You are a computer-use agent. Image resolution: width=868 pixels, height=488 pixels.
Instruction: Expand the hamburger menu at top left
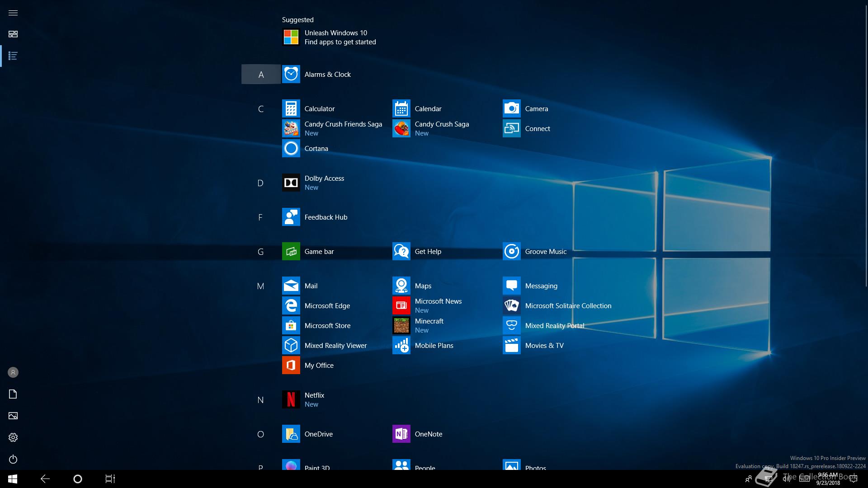click(x=13, y=13)
